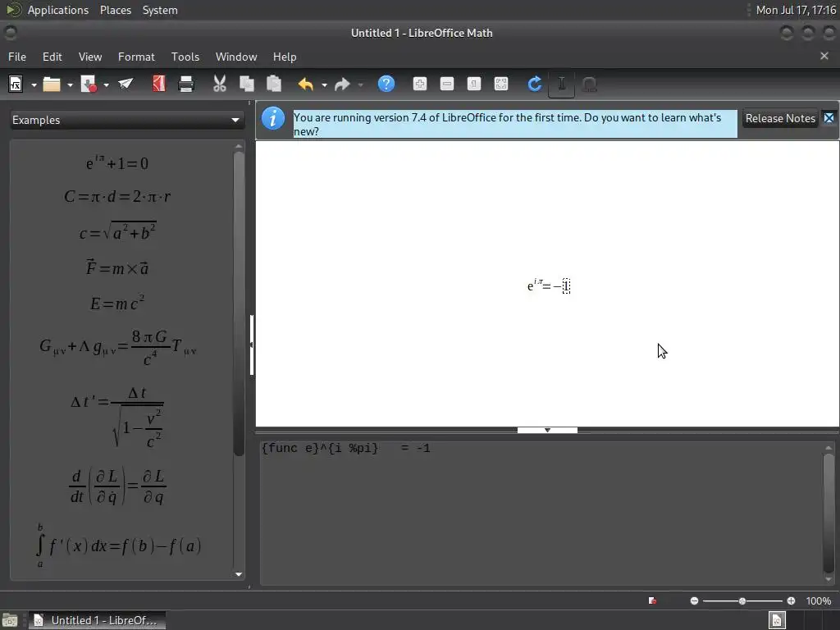Toggle the Formula Cursor button
Image resolution: width=840 pixels, height=630 pixels.
click(x=561, y=84)
